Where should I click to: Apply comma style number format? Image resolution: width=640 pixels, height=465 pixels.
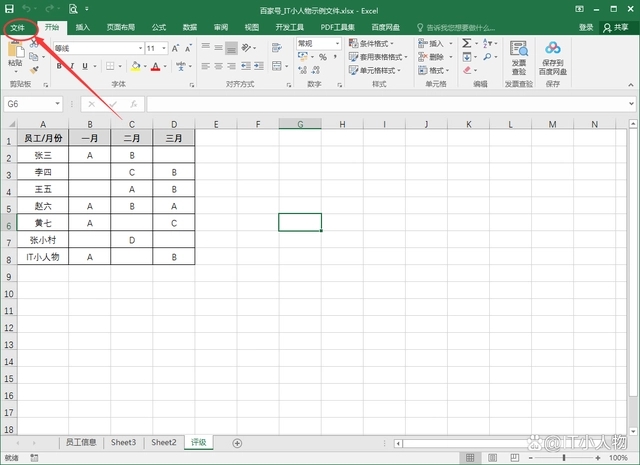coord(335,57)
